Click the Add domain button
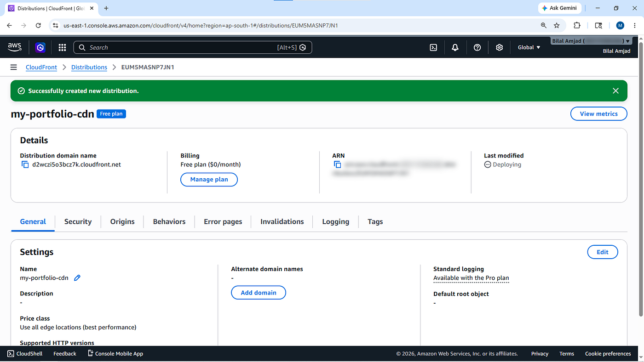Viewport: 644px width, 362px height. point(259,293)
